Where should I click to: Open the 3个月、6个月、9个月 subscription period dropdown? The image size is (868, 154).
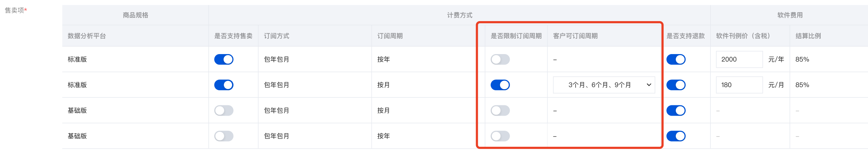[x=604, y=85]
